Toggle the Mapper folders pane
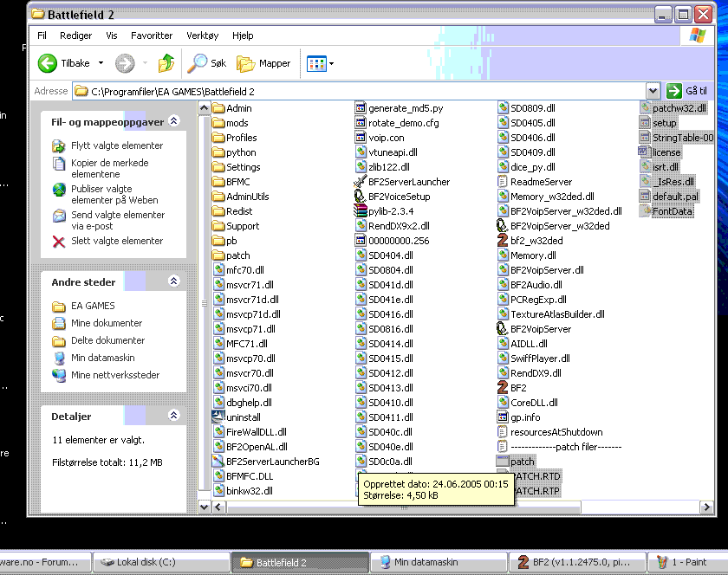728x575 pixels. click(247, 63)
